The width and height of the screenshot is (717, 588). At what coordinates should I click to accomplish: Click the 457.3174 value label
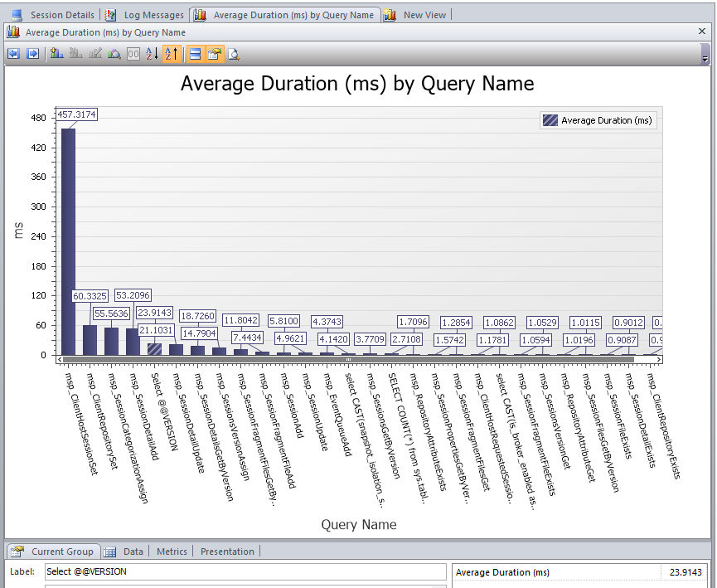[77, 114]
